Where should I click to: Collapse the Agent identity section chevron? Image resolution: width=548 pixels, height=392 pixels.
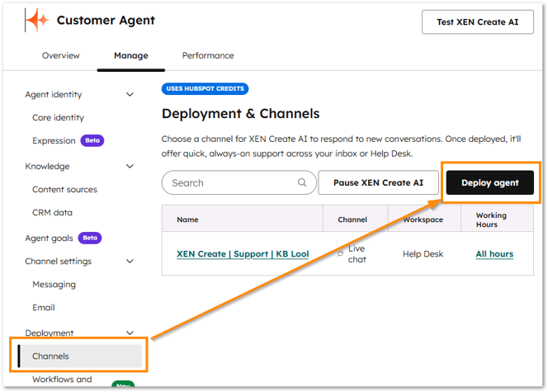click(x=130, y=94)
